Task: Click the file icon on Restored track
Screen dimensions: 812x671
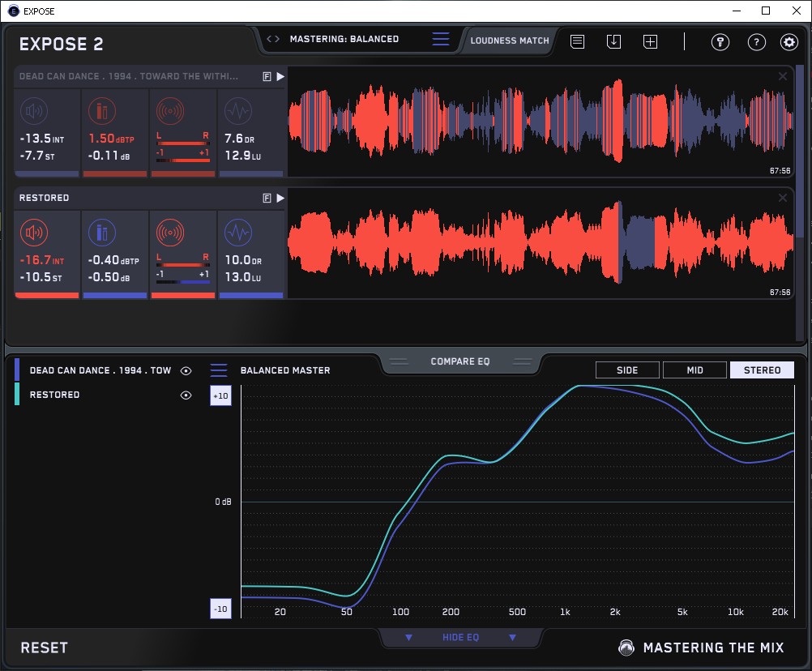Action: 267,199
